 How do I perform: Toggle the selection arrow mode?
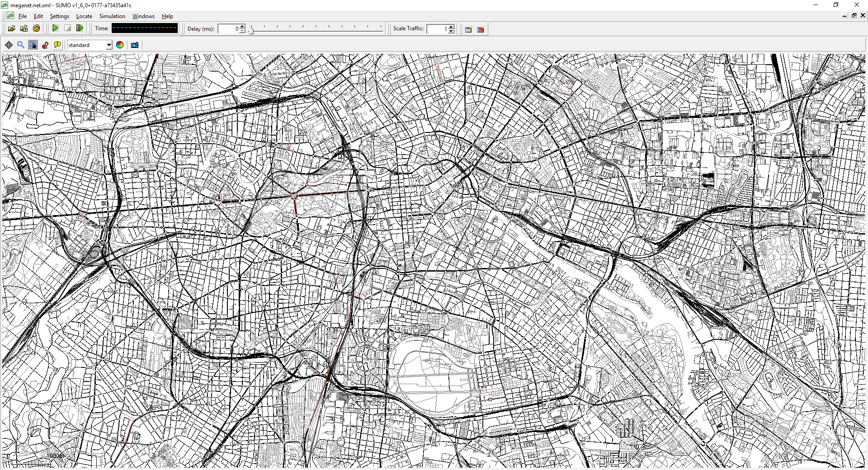click(x=33, y=45)
